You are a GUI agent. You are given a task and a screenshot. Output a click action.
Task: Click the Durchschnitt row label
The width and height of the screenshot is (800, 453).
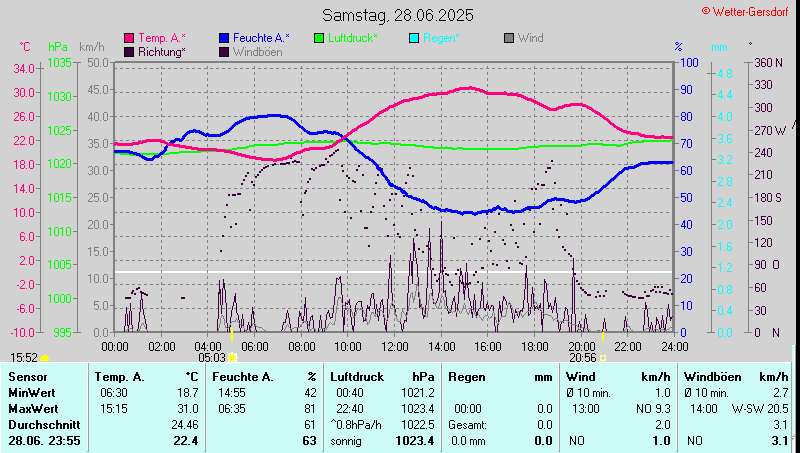tap(44, 425)
